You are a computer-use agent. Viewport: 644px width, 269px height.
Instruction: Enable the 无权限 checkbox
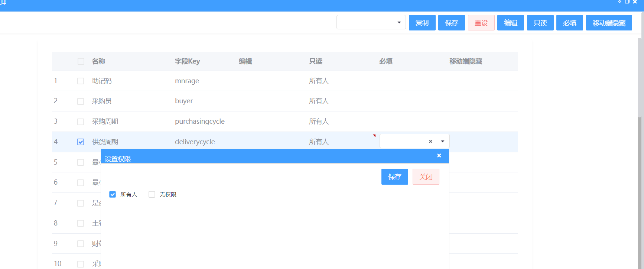[152, 194]
